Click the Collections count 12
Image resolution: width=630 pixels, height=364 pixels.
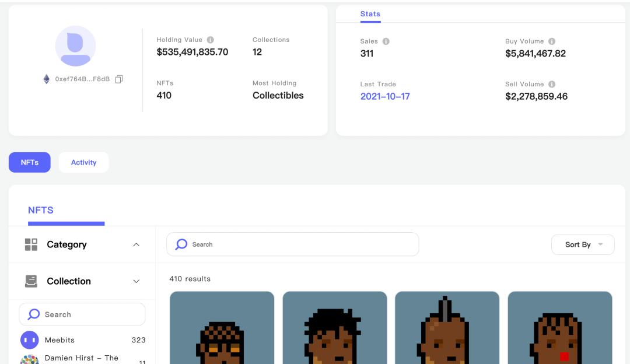257,52
